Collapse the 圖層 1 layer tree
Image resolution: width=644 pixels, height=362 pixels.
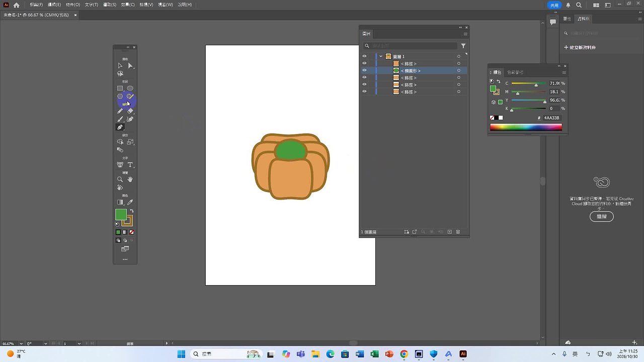[x=381, y=56]
